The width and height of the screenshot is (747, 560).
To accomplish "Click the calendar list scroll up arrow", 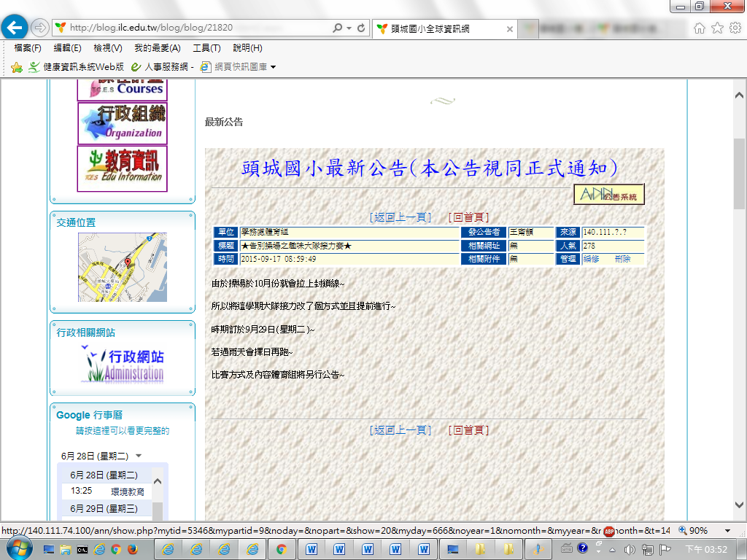I will click(x=158, y=481).
